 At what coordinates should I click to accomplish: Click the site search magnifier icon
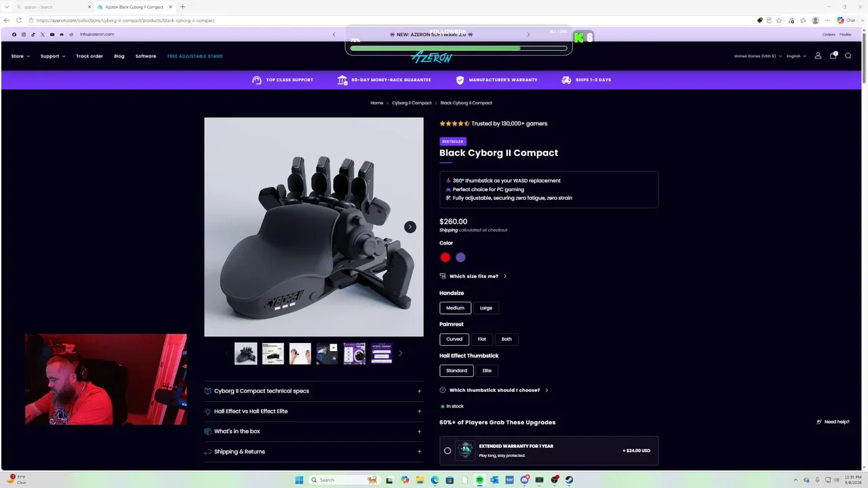pos(848,56)
